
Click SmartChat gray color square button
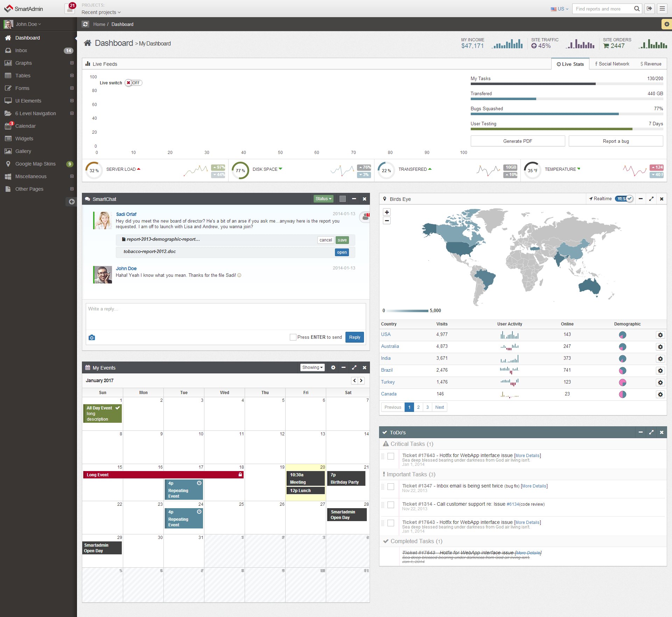point(343,199)
